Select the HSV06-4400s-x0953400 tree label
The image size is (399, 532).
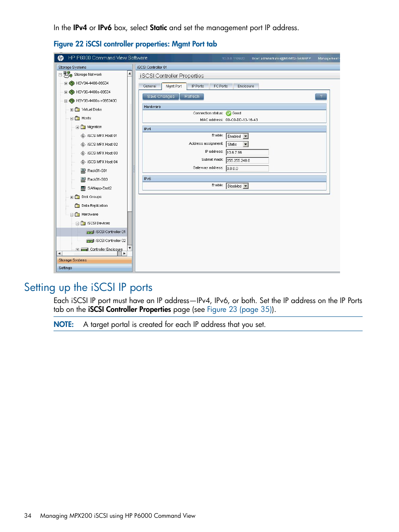pyautogui.click(x=96, y=101)
